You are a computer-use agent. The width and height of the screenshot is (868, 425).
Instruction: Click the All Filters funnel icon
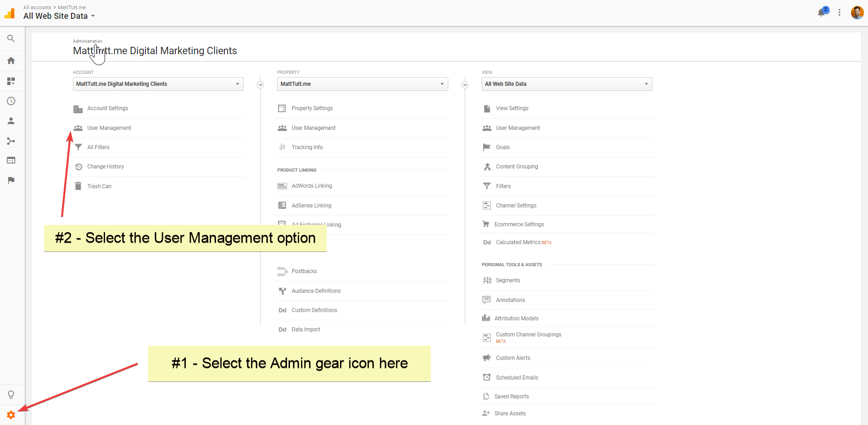[78, 147]
